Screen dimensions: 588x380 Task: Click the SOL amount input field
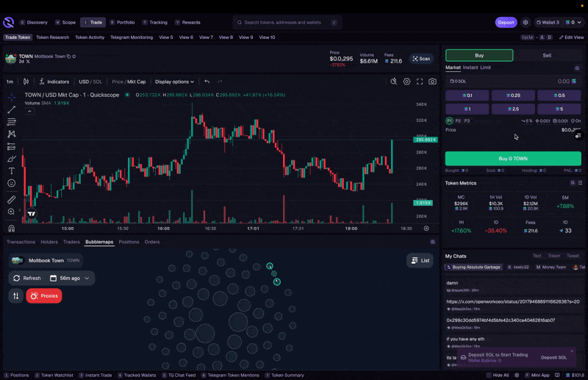coord(513,81)
